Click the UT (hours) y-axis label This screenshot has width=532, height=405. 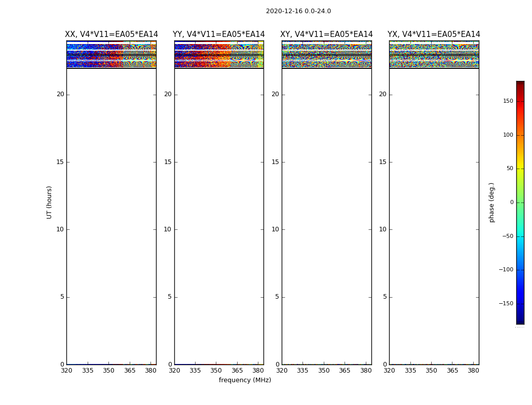tap(50, 202)
